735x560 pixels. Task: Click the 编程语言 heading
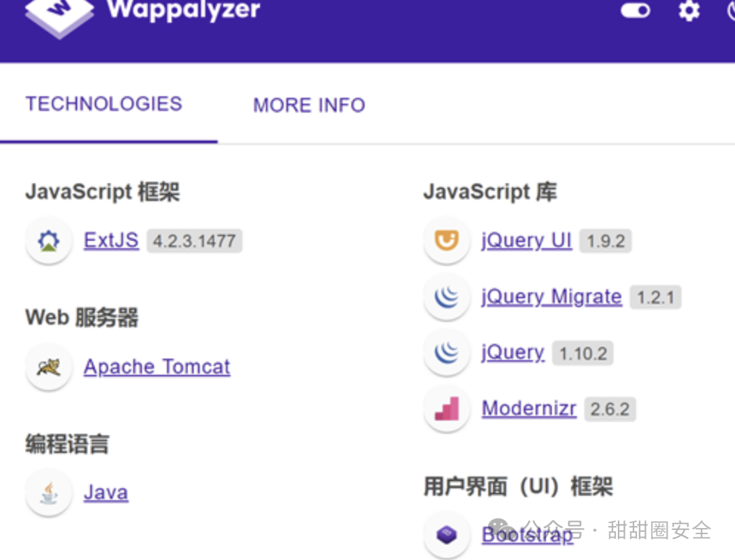coord(67,444)
